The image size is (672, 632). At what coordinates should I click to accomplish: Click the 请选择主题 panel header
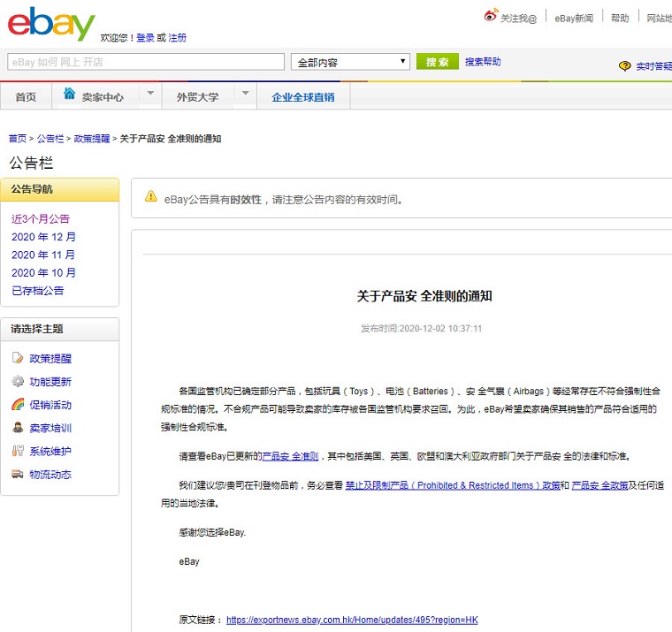pos(60,329)
